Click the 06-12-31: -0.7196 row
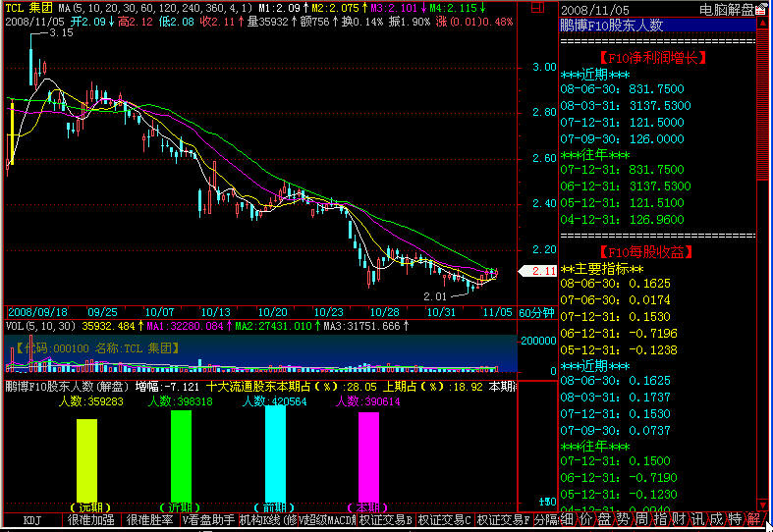Image resolution: width=773 pixels, height=532 pixels. [x=619, y=334]
